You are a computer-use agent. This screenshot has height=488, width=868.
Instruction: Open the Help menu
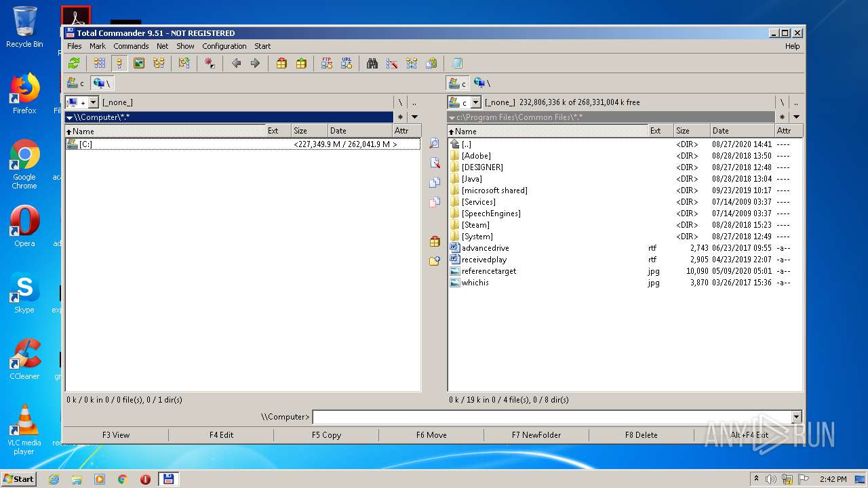point(792,46)
